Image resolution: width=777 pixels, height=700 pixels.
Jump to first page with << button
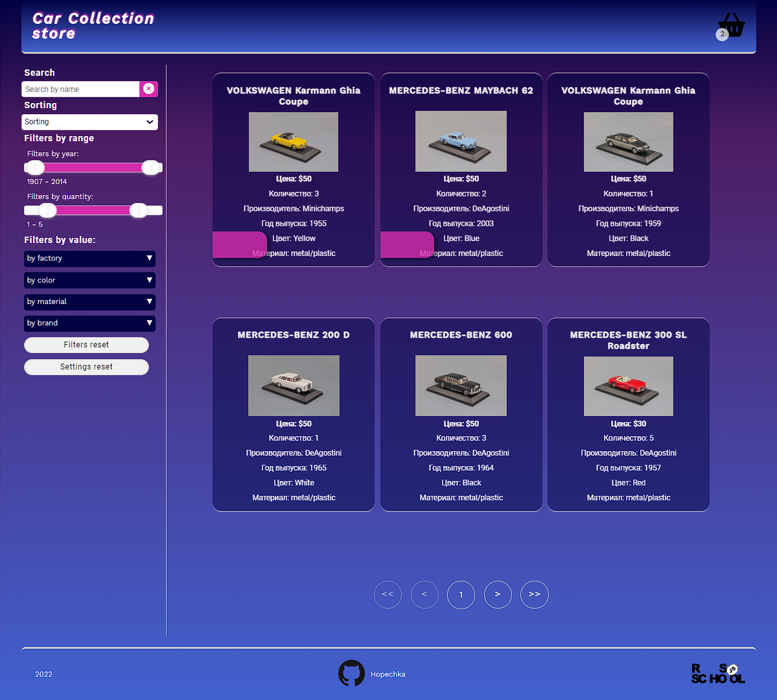(388, 594)
